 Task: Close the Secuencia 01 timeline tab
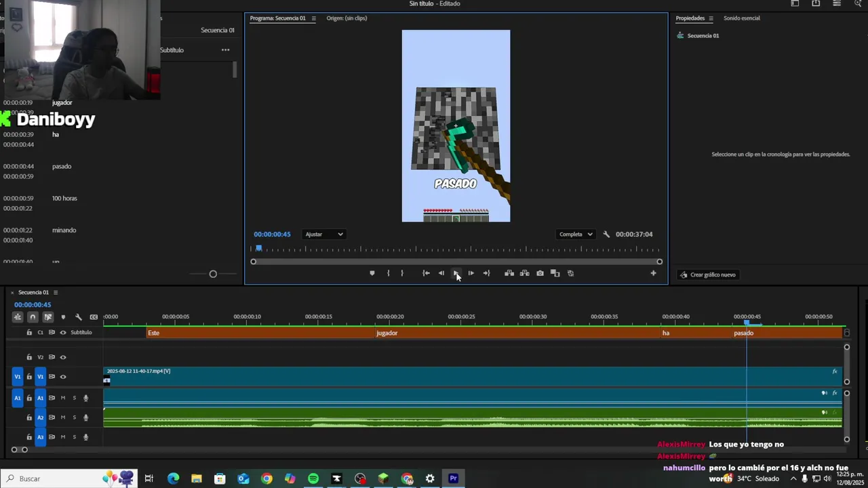12,293
